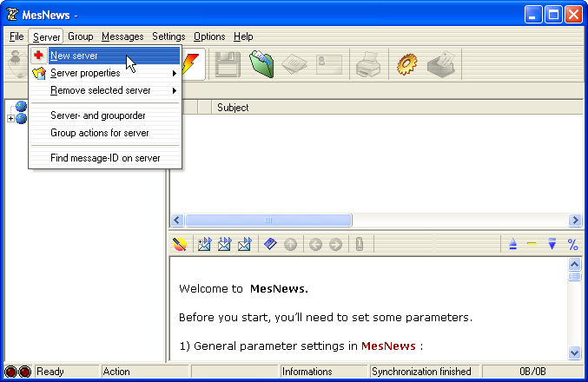The image size is (588, 382).
Task: Click the folder icon beside Server properties
Action: (38, 73)
